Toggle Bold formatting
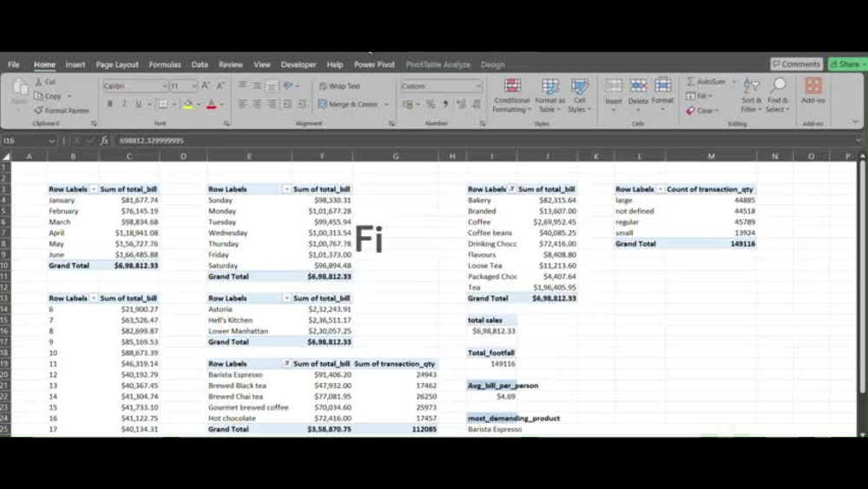 pyautogui.click(x=109, y=104)
